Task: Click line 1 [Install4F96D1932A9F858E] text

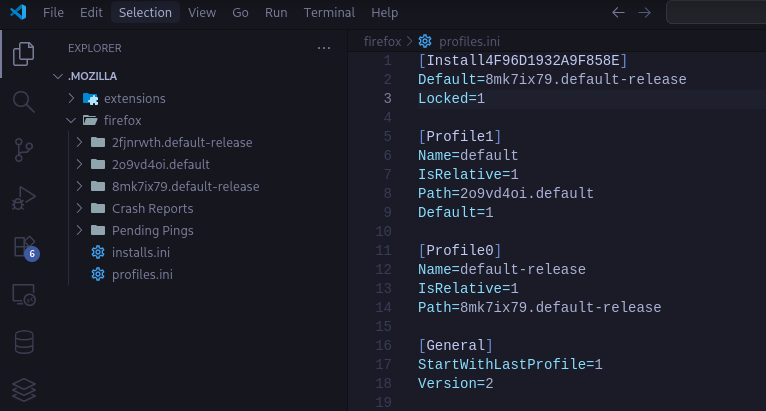Action: [x=523, y=61]
